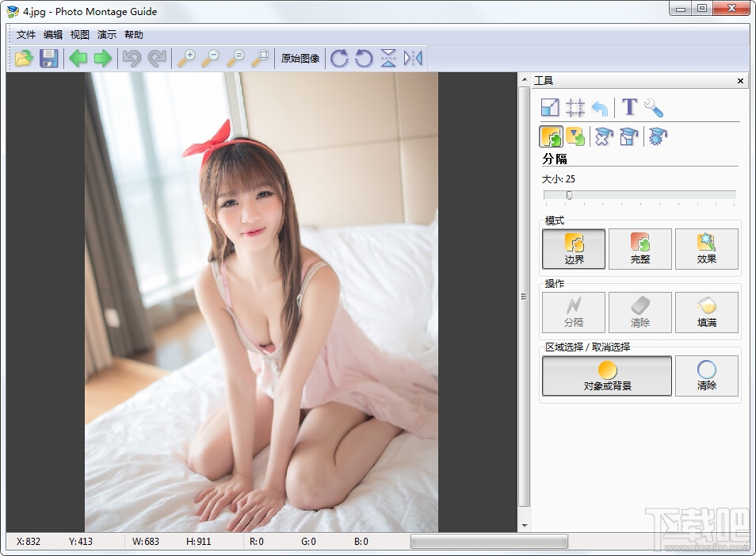
Task: Fit to window with the last magnifier icon
Action: coord(261,59)
